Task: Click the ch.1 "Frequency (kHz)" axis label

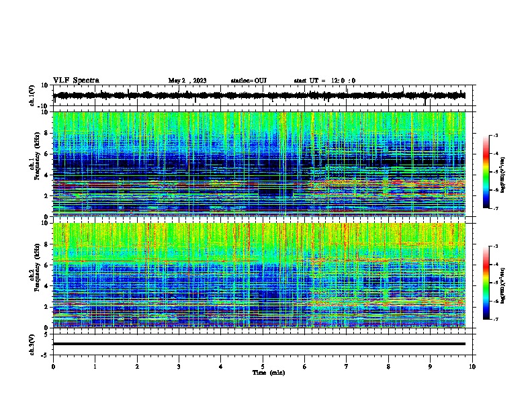Action: click(37, 156)
